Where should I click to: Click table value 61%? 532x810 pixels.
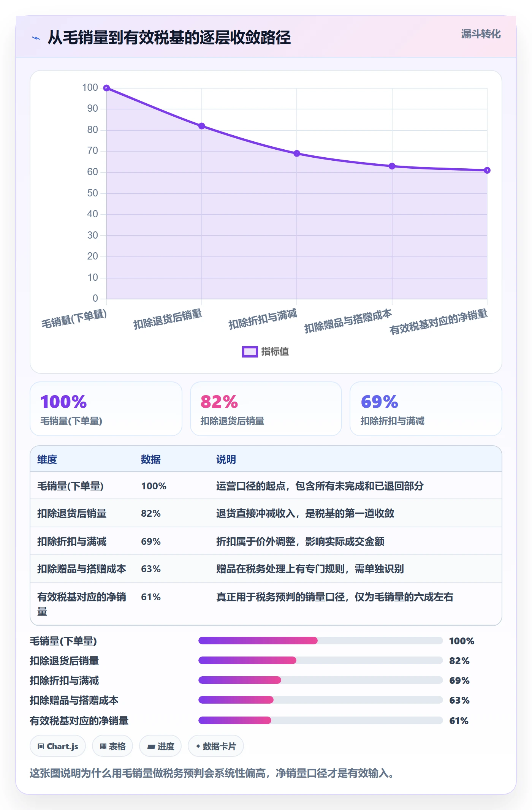151,597
